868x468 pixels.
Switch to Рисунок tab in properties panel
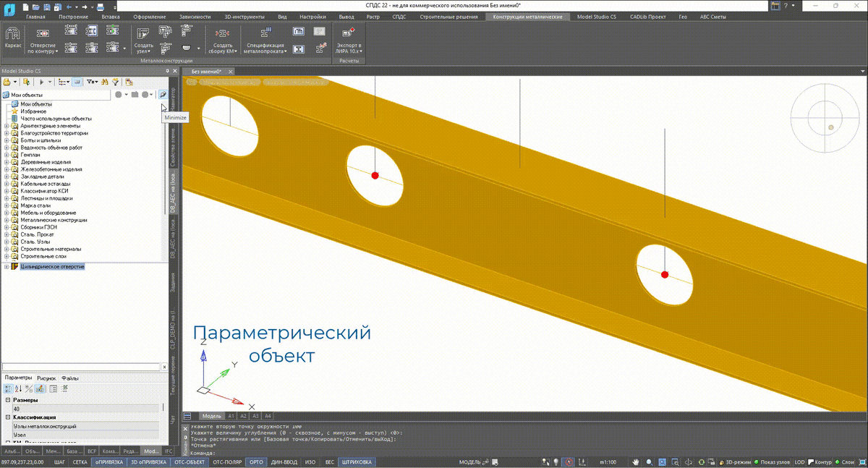click(47, 378)
